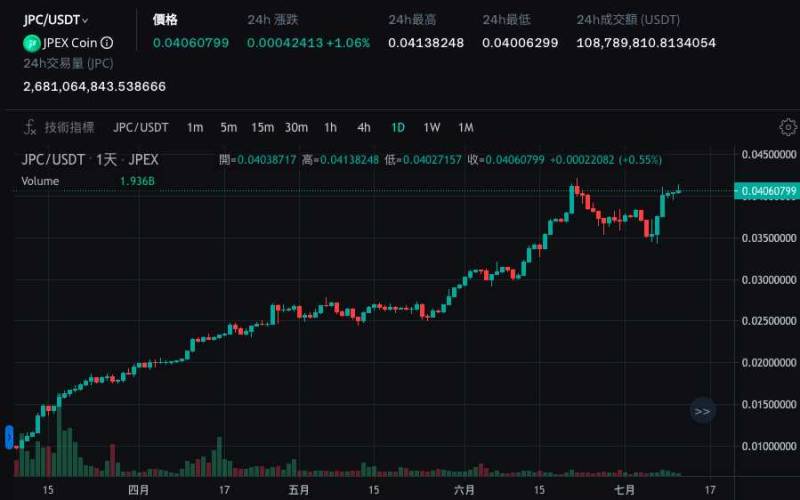Click the 五月 date axis label
Viewport: 800px width, 500px height.
pyautogui.click(x=299, y=490)
